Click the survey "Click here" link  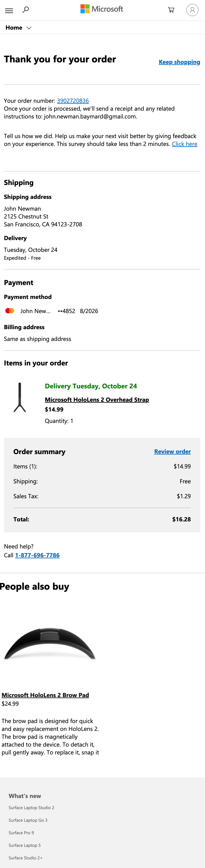184,144
